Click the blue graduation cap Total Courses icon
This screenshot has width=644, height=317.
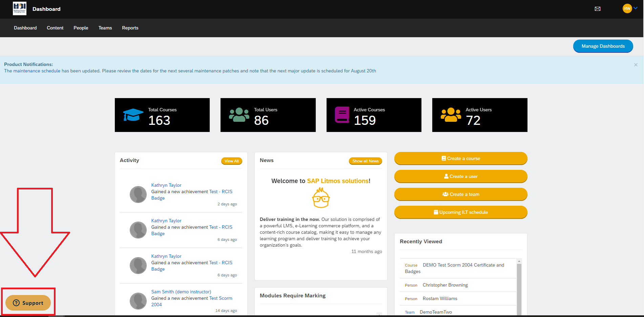click(x=133, y=115)
